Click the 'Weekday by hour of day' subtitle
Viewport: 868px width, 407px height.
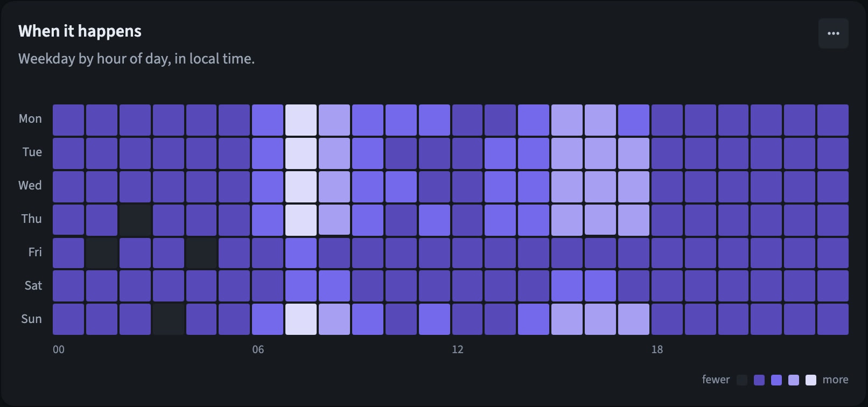(136, 59)
